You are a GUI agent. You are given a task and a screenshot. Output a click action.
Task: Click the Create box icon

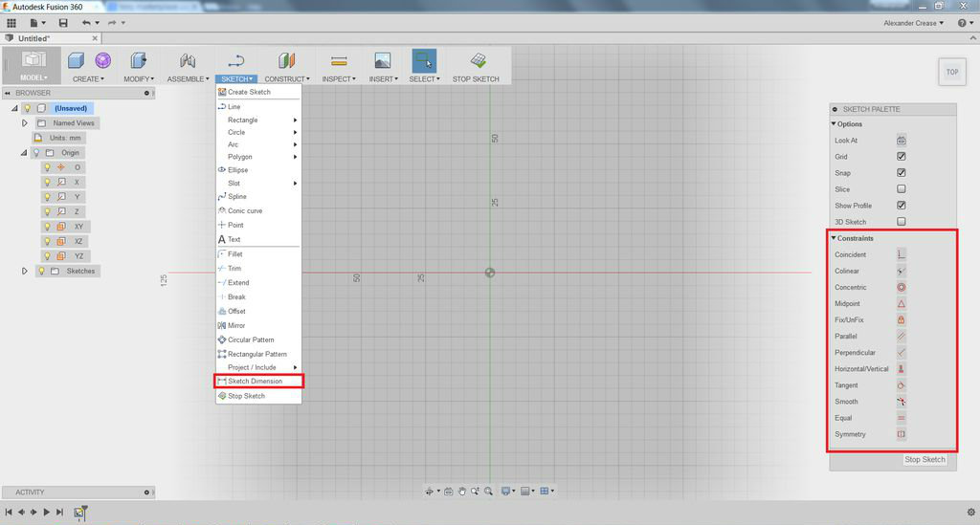coord(77,60)
